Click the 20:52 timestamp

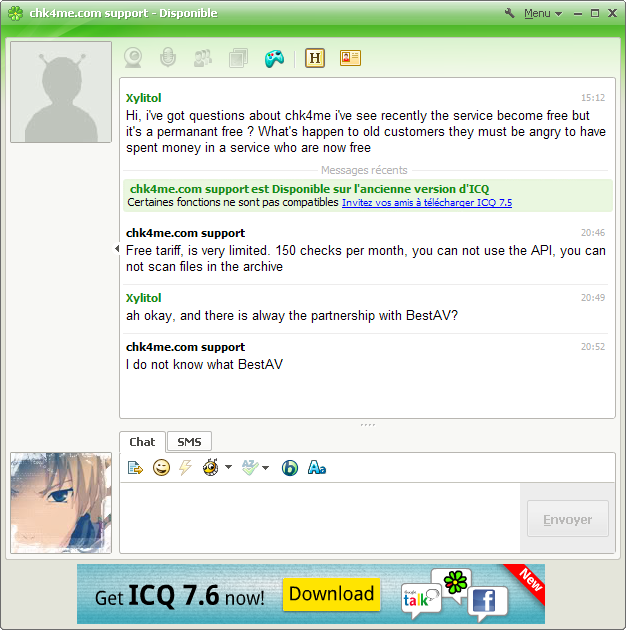[x=593, y=347]
